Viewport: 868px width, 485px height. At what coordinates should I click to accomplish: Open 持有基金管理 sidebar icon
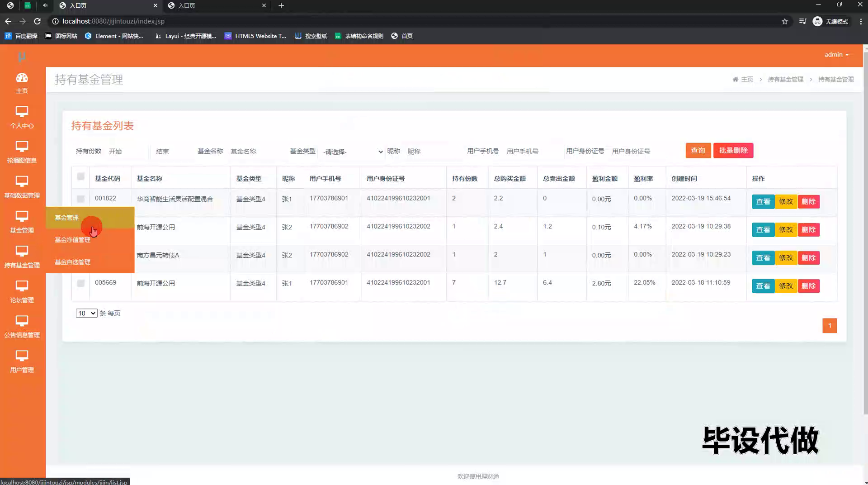(22, 251)
